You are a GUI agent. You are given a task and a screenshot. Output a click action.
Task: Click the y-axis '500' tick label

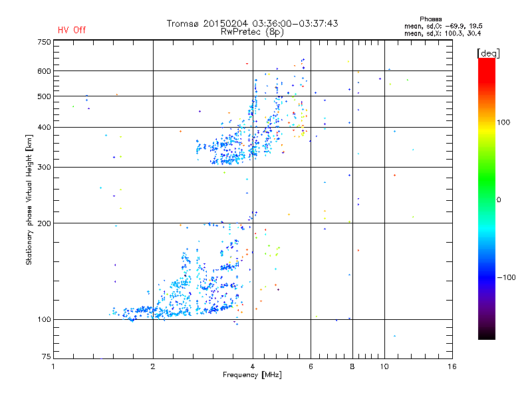click(44, 96)
